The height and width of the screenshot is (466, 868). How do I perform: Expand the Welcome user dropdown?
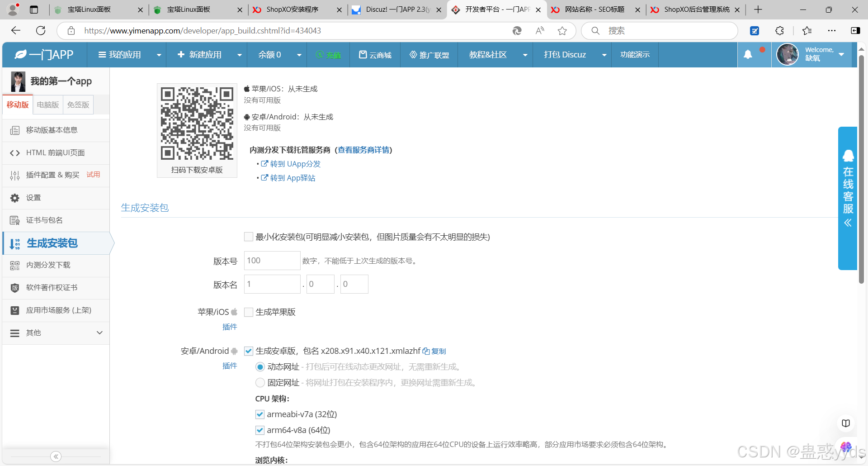tap(841, 55)
